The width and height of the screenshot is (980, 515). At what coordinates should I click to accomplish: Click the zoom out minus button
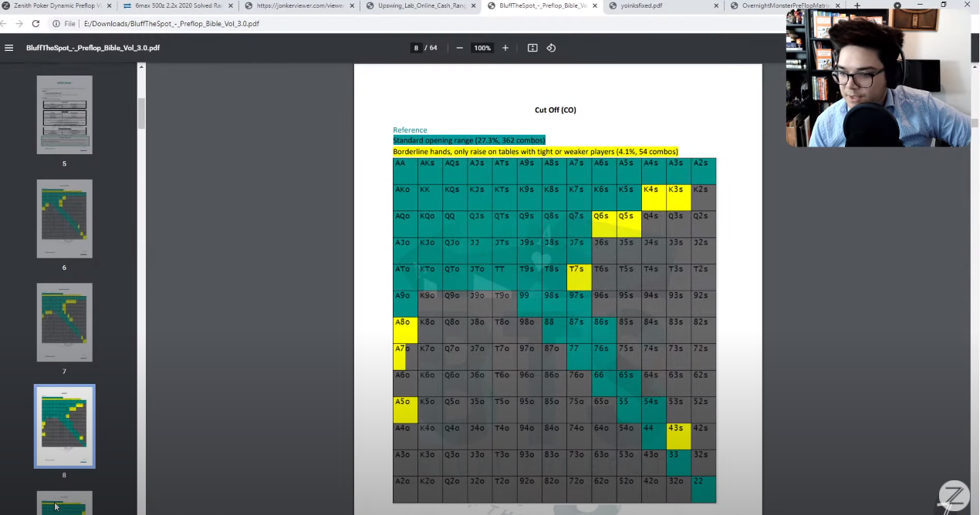tap(460, 48)
